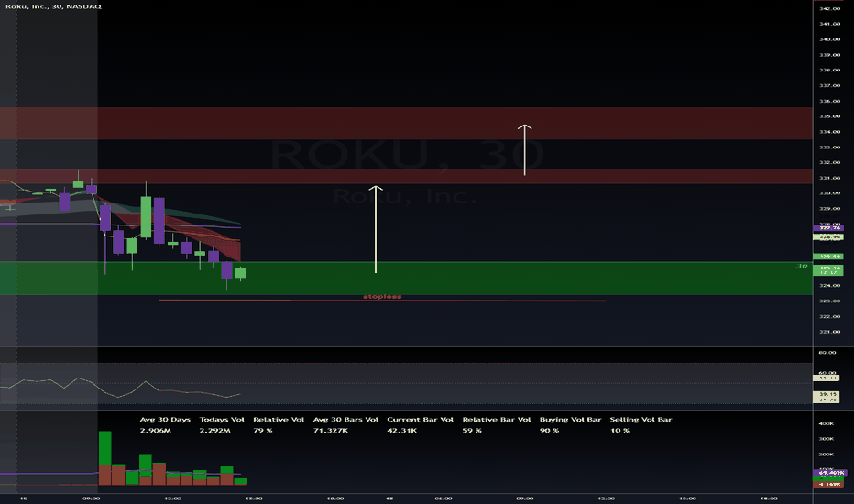Image resolution: width=854 pixels, height=504 pixels.
Task: Click the 329.00 price axis label
Action: click(829, 209)
